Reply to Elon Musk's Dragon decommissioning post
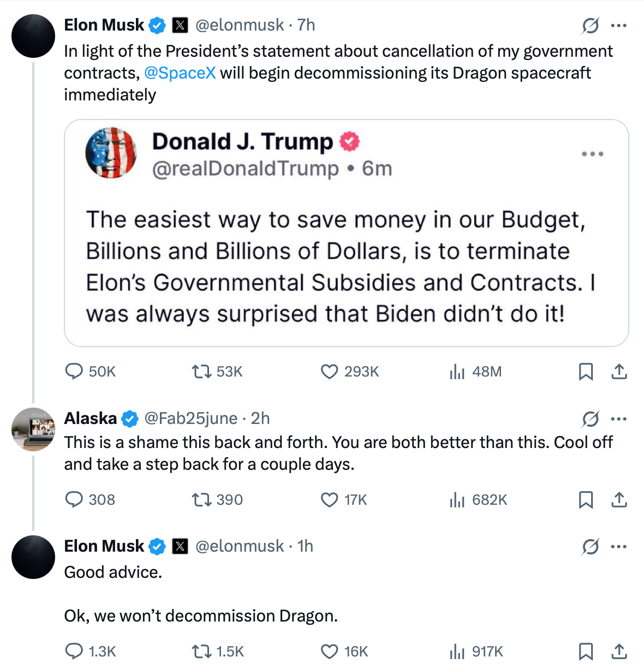 74,372
